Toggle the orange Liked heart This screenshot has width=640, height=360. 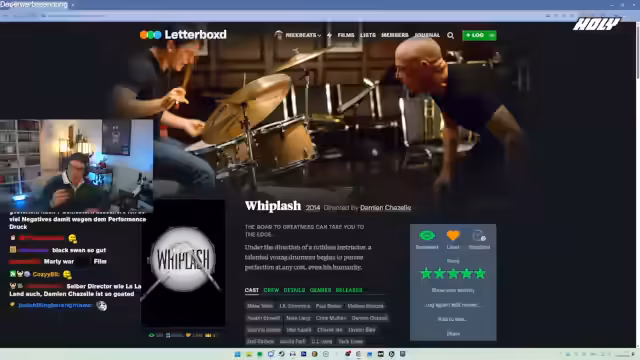pyautogui.click(x=453, y=236)
